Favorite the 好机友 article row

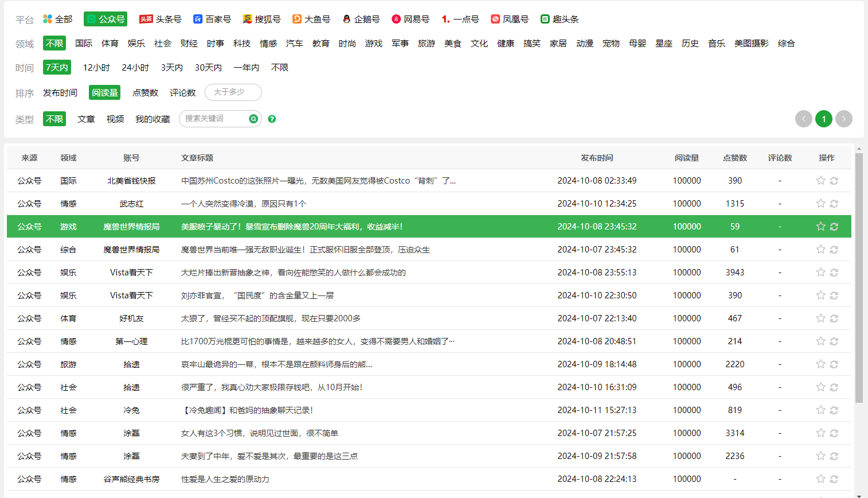click(x=820, y=318)
